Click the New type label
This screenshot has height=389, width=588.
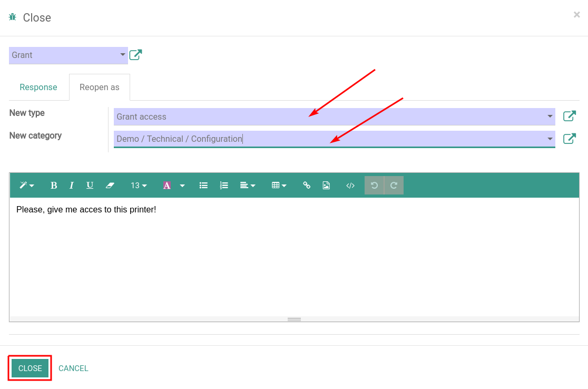point(27,113)
